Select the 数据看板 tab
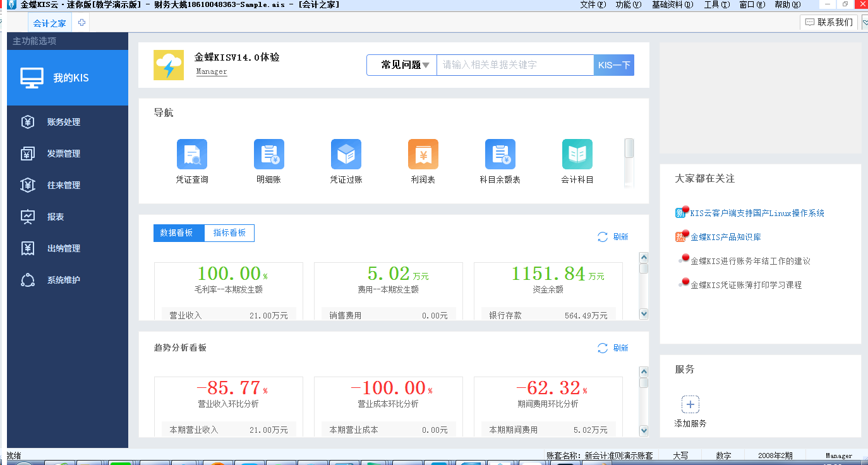This screenshot has height=465, width=868. point(179,233)
